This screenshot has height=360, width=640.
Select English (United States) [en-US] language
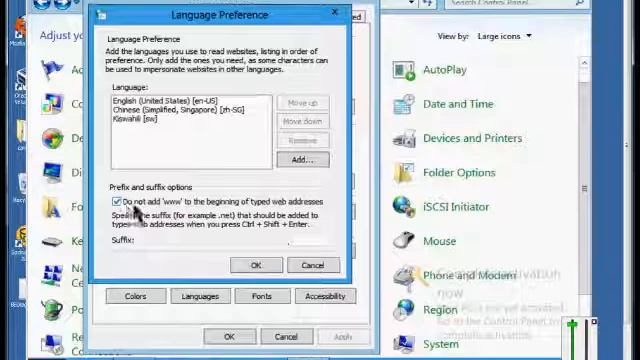[165, 101]
